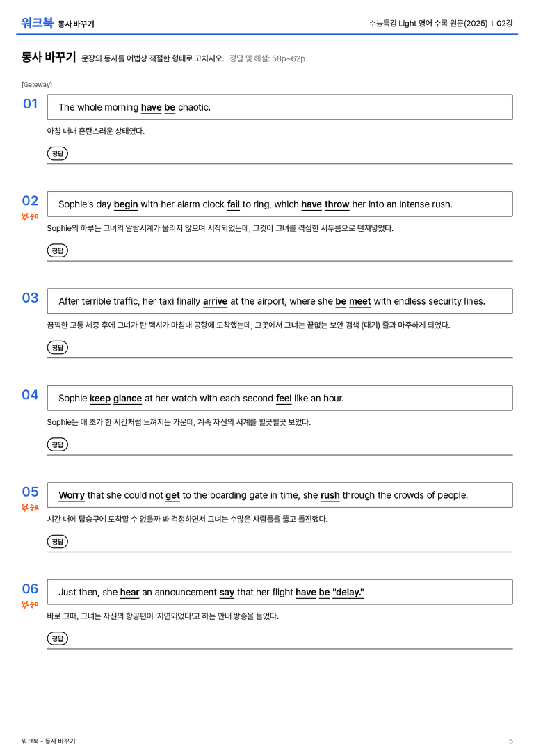
Task: Click the 워크북 title in the header
Action: [37, 23]
